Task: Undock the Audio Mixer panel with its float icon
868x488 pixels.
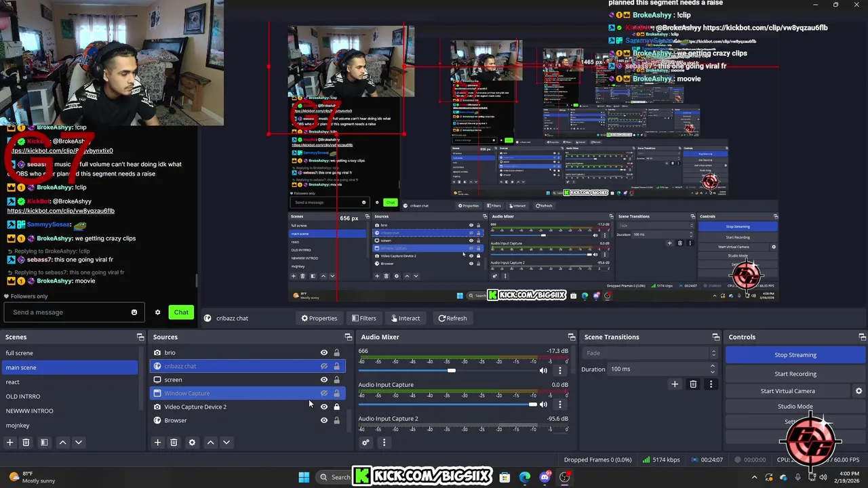Action: [572, 337]
